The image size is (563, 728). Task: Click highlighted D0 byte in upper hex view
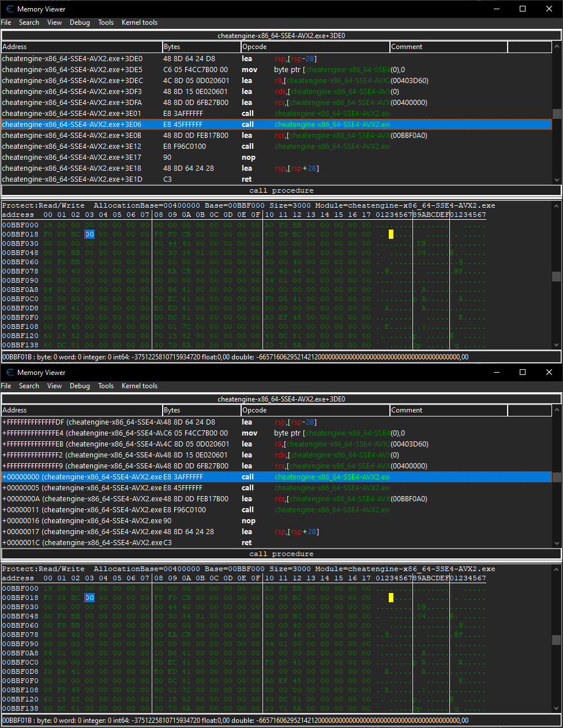click(x=89, y=234)
